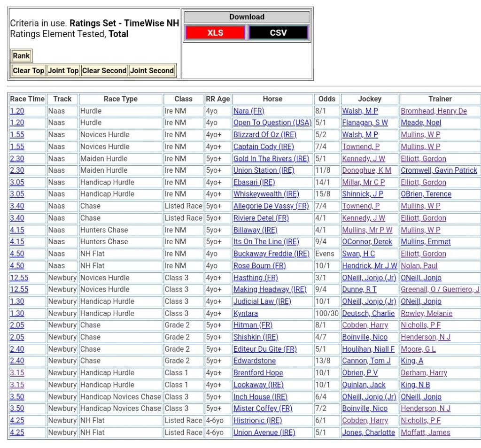The image size is (481, 448).
Task: Open Shishkin (IRE) horse page
Action: (256, 337)
